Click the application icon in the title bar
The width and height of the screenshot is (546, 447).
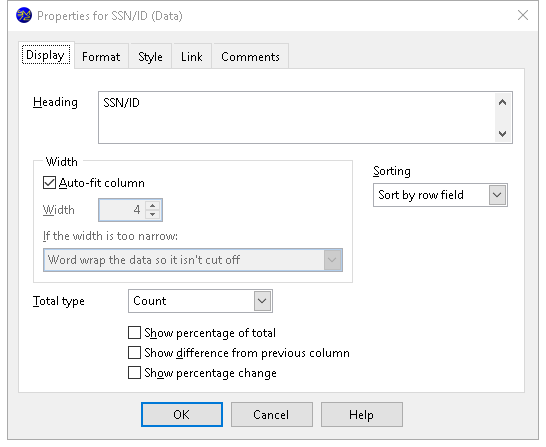pos(24,16)
